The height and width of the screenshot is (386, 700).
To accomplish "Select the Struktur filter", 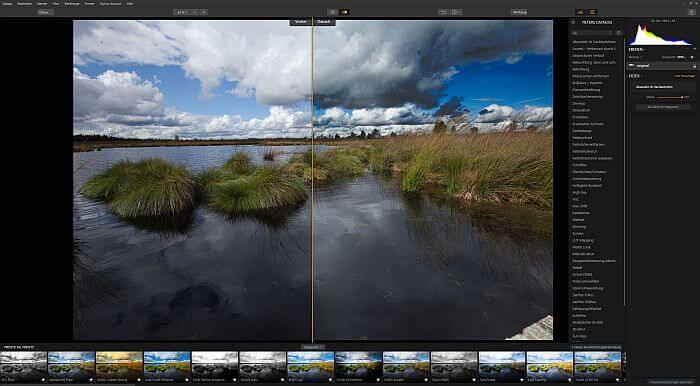I will (x=579, y=329).
